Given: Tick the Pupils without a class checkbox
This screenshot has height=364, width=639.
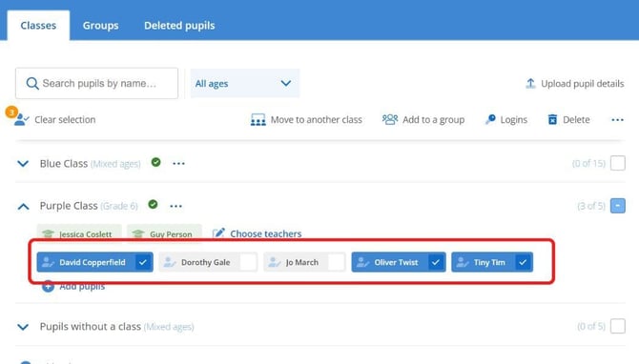Looking at the screenshot, I should (618, 326).
